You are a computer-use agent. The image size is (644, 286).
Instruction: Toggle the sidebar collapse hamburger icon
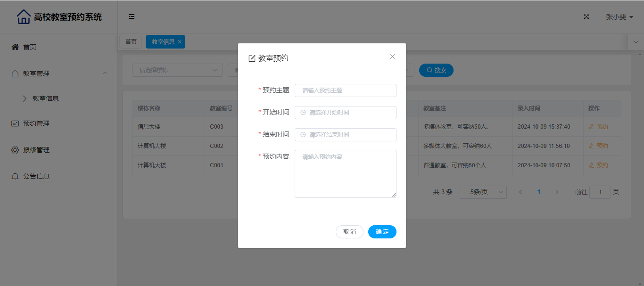[x=132, y=16]
